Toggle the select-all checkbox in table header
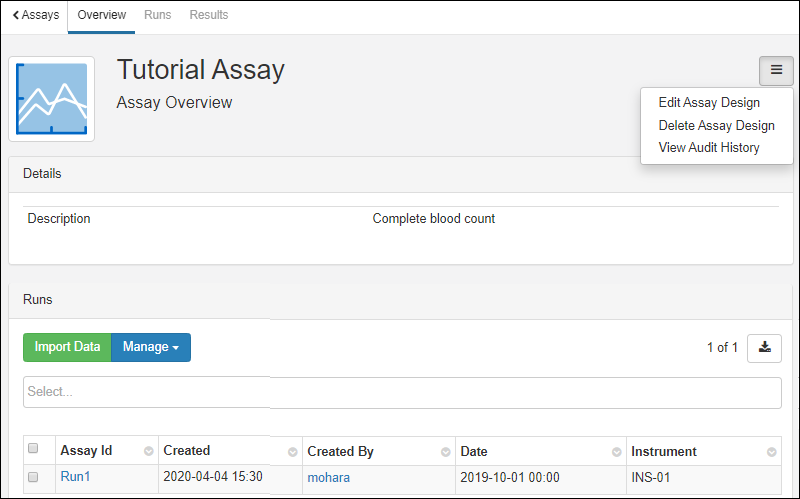Screen dimensions: 800x499 pos(33,448)
